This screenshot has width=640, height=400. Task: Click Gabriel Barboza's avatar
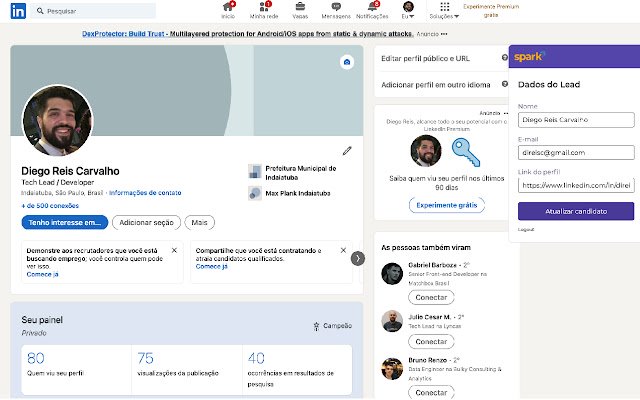[x=392, y=273]
